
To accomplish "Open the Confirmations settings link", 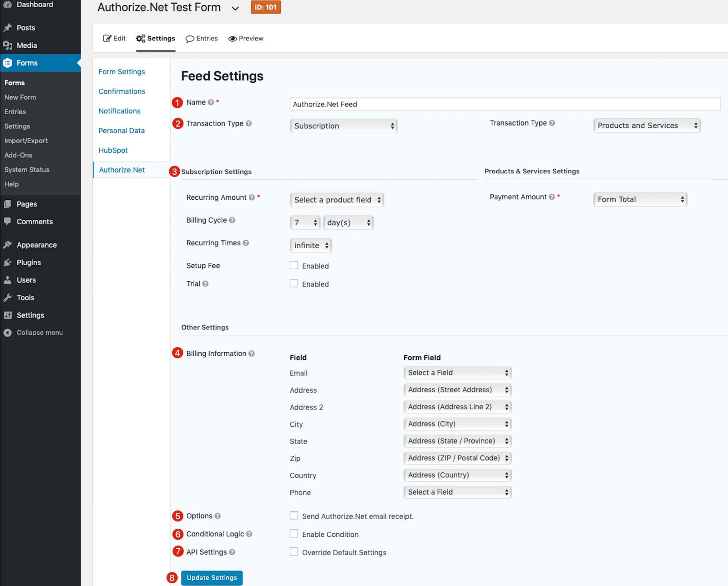I will click(x=121, y=91).
